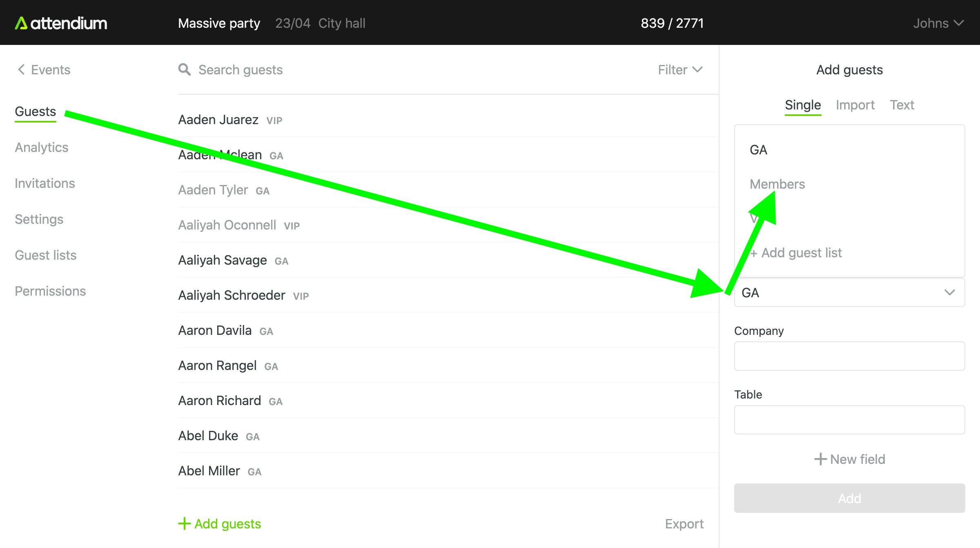Focus the Table input field
The width and height of the screenshot is (980, 548).
tap(849, 420)
